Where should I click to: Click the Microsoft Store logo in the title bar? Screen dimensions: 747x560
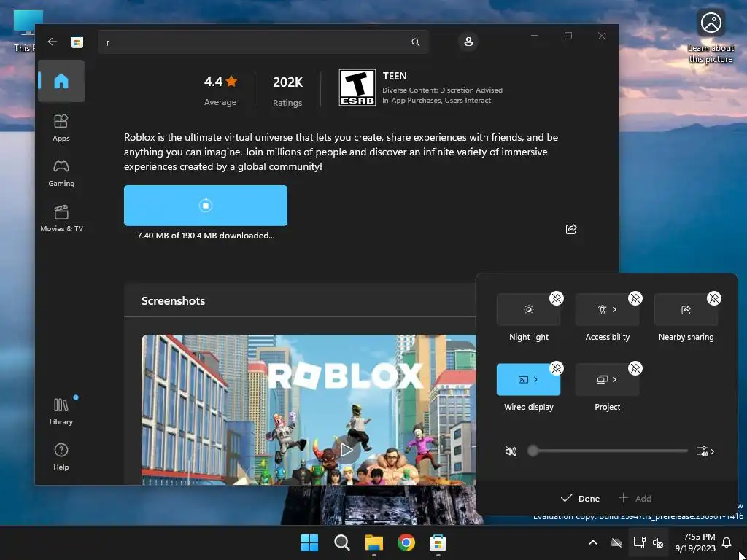(77, 42)
